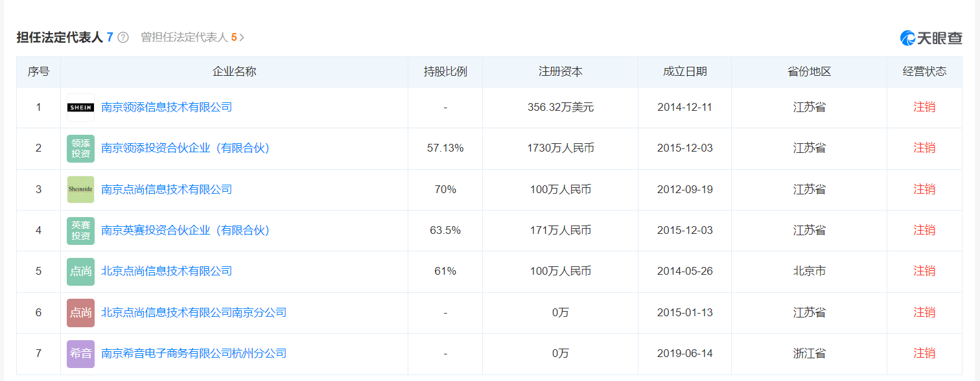
Task: Open 南京希音电子商务有限公司杭州分公司 link
Action: point(194,354)
